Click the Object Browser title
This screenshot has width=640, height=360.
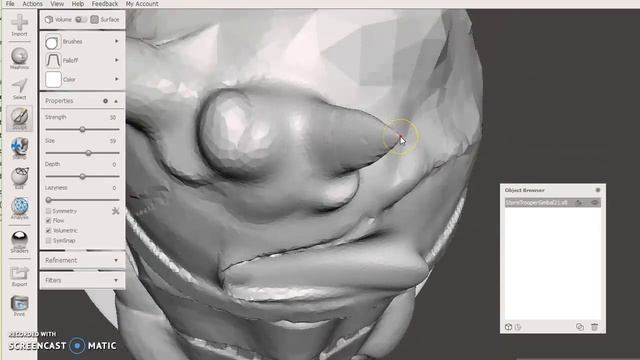point(524,190)
